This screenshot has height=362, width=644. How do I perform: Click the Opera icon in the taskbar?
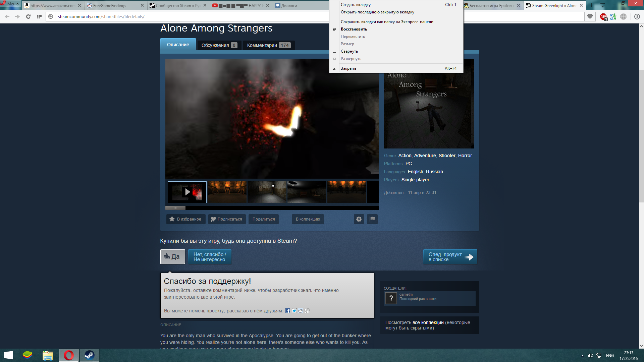(69, 355)
